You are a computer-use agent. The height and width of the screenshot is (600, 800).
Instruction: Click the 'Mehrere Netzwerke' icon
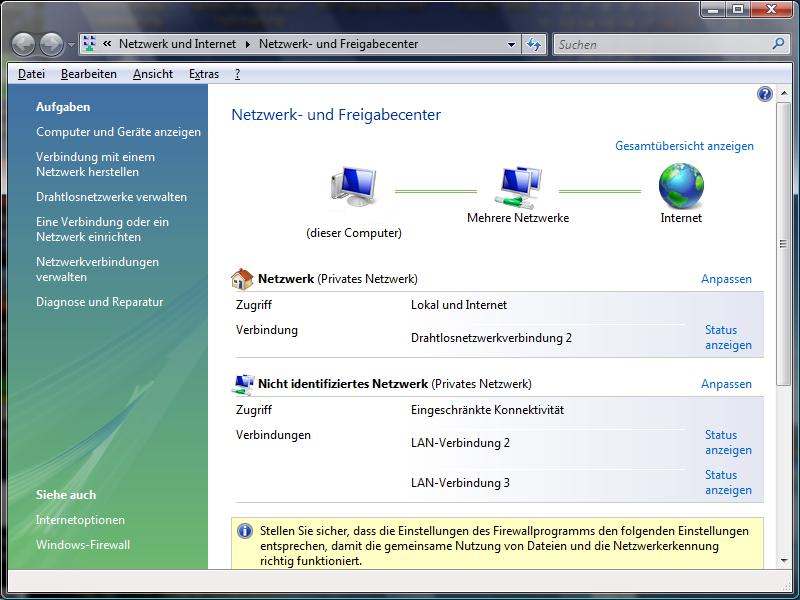coord(518,188)
